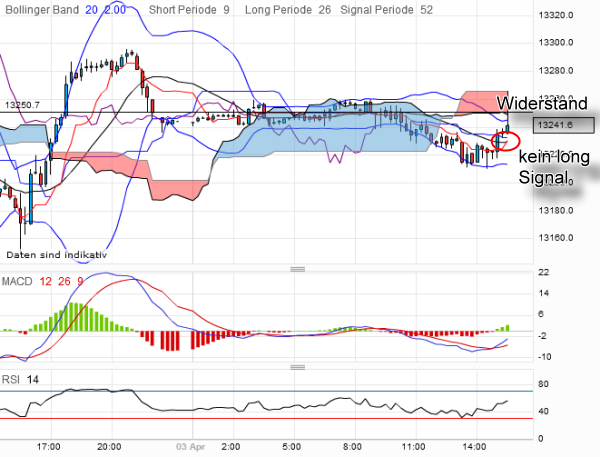Click the 03 Apr date axis label
This screenshot has width=600, height=457.
(x=191, y=447)
